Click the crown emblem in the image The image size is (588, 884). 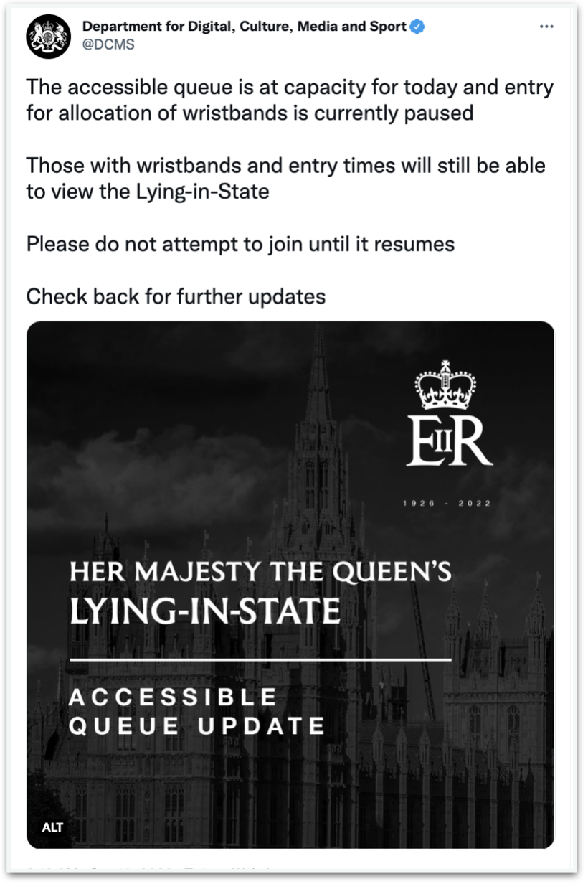point(446,385)
